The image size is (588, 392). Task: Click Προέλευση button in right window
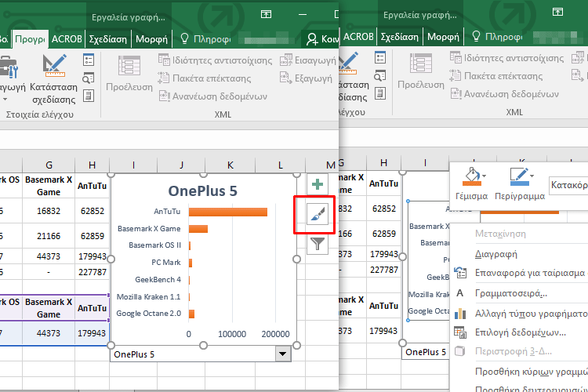421,71
